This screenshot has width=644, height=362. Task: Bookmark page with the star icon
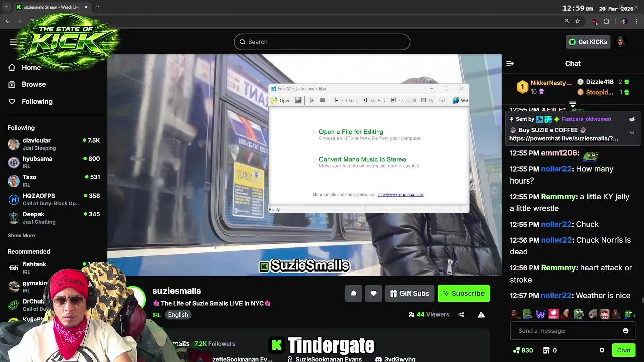578,21
